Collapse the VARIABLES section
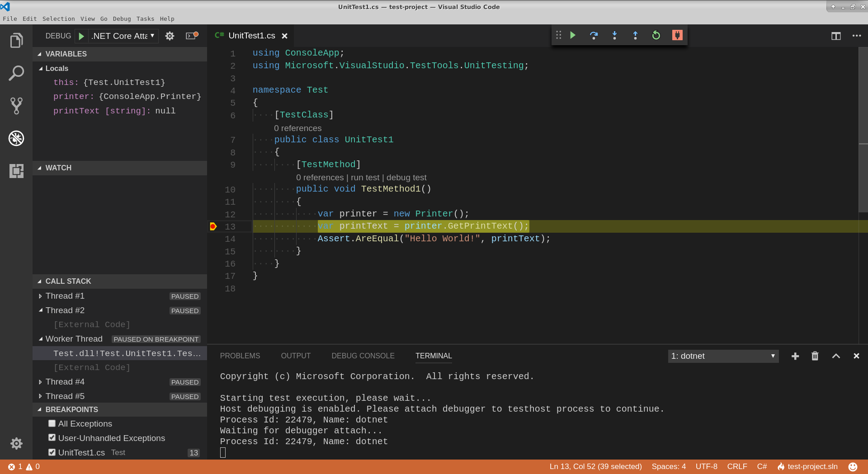This screenshot has width=868, height=474. point(120,54)
